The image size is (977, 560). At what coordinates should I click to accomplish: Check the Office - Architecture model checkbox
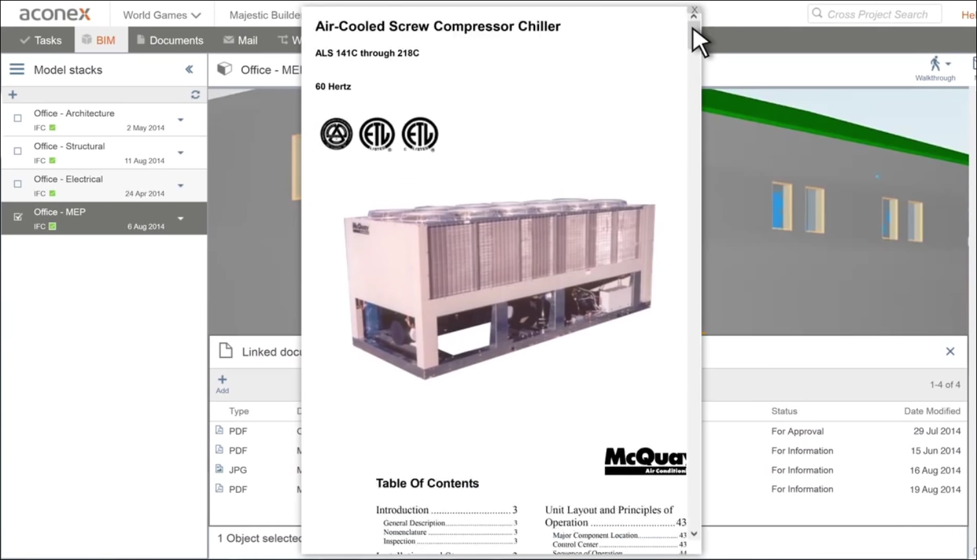18,118
